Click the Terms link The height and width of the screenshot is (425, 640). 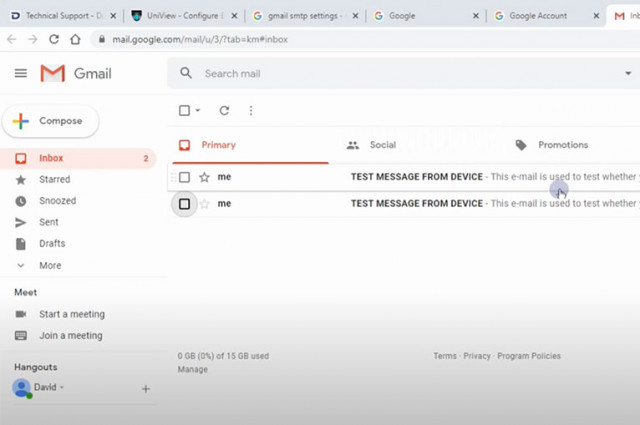point(445,356)
